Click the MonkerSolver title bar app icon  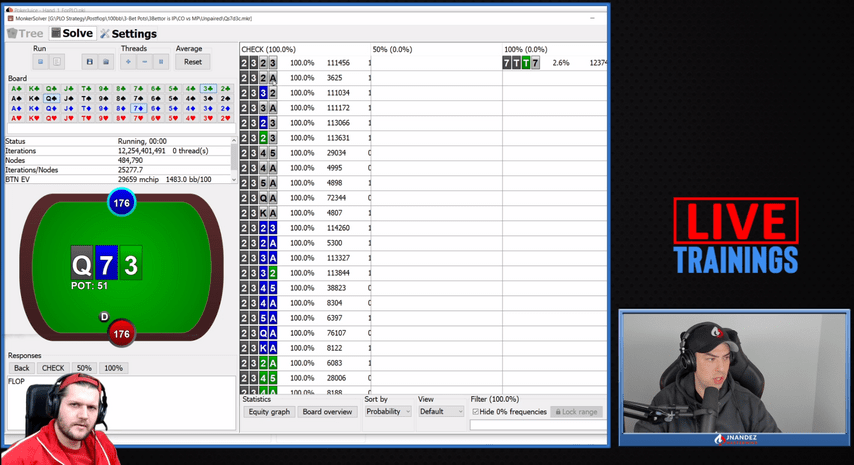click(10, 18)
